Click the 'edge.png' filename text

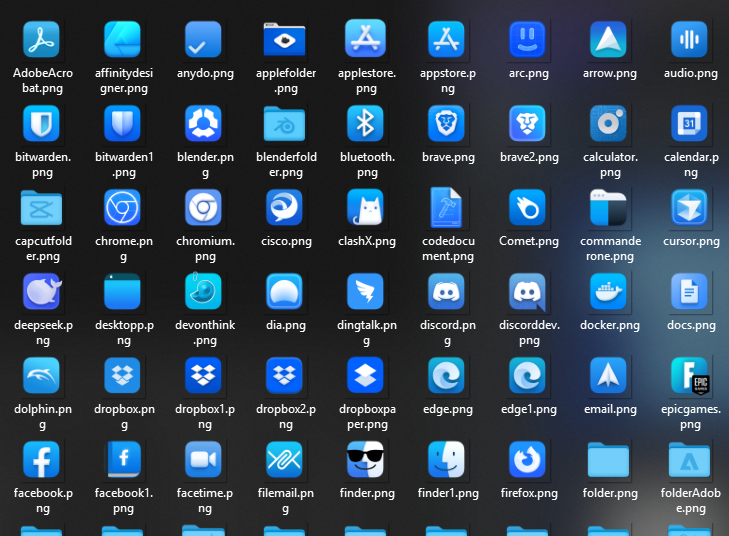[x=448, y=409]
